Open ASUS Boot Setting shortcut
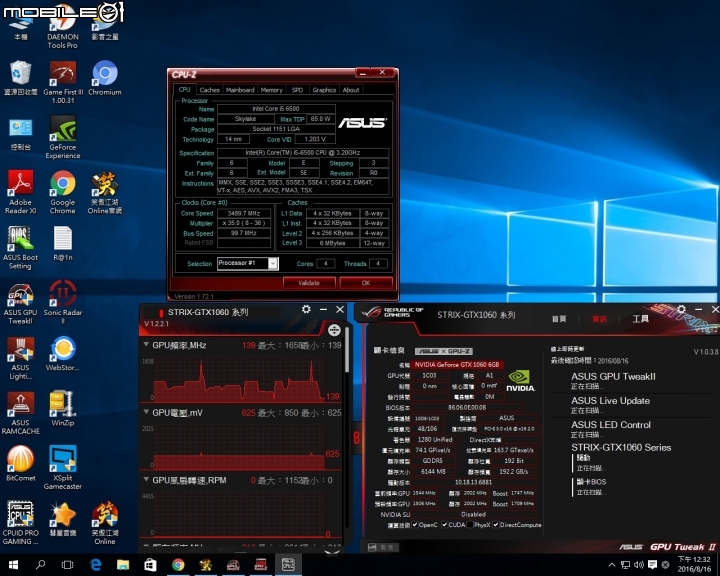 (20, 247)
